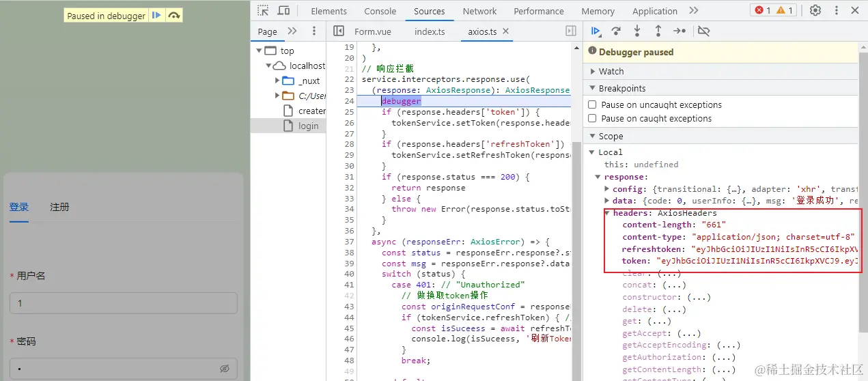Open DevTools three-dot menu
This screenshot has width=868, height=381.
836,10
